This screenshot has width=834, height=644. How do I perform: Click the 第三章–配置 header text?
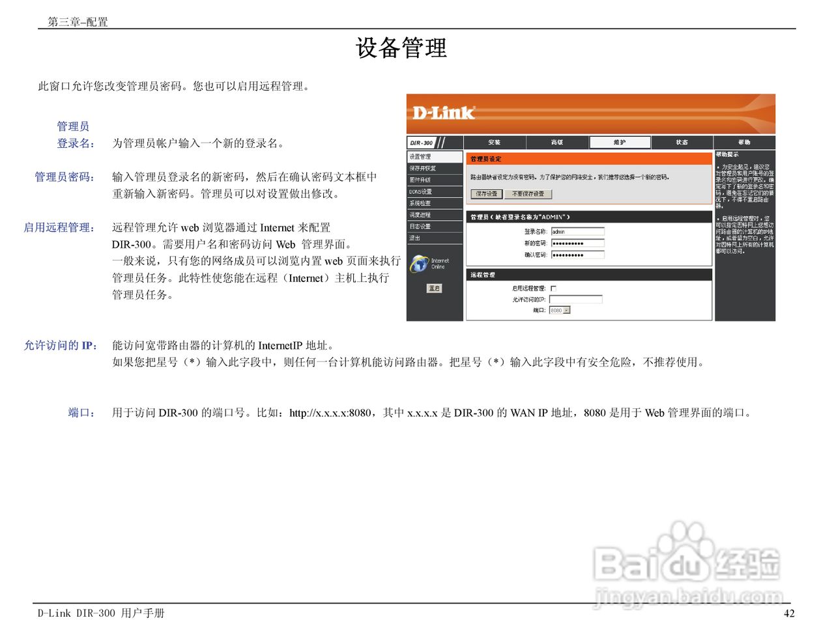click(x=78, y=21)
